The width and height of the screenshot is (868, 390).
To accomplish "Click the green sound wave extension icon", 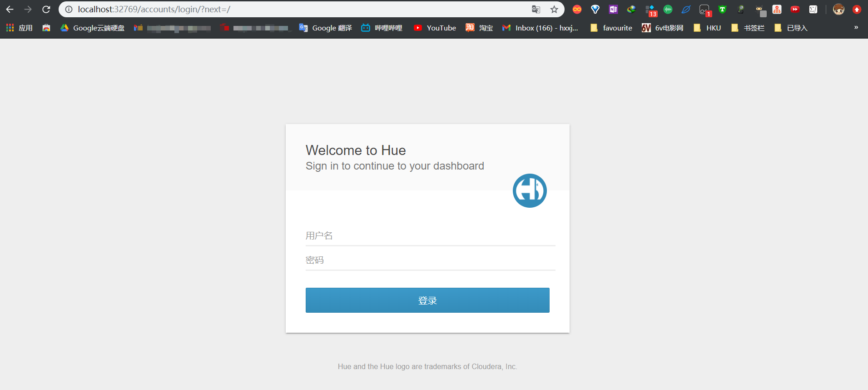I will (668, 9).
